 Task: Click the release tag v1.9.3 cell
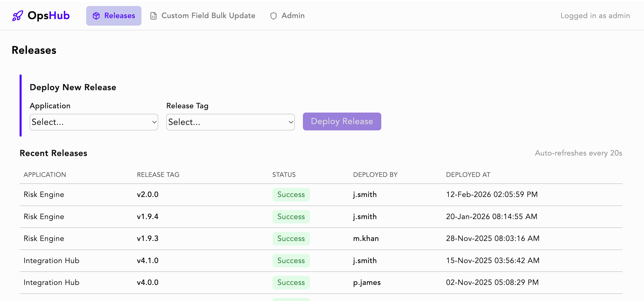point(147,238)
